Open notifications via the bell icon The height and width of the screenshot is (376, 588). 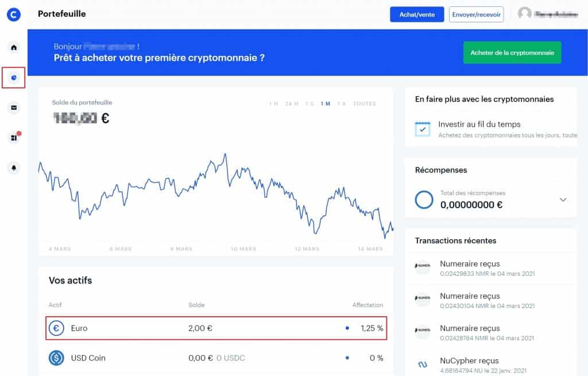pyautogui.click(x=13, y=167)
